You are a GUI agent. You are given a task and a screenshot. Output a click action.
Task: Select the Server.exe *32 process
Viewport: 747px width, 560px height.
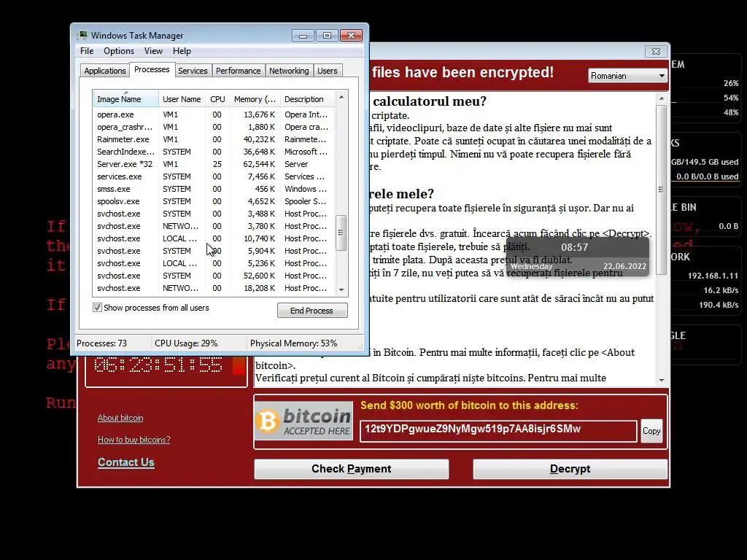(214, 164)
